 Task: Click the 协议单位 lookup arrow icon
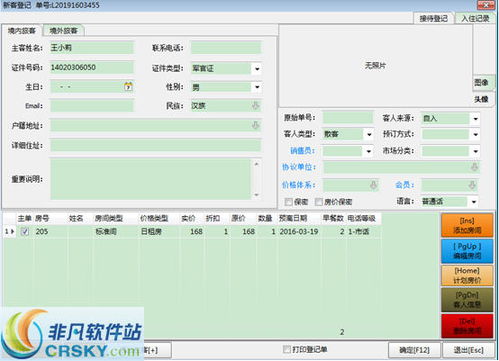coord(475,167)
